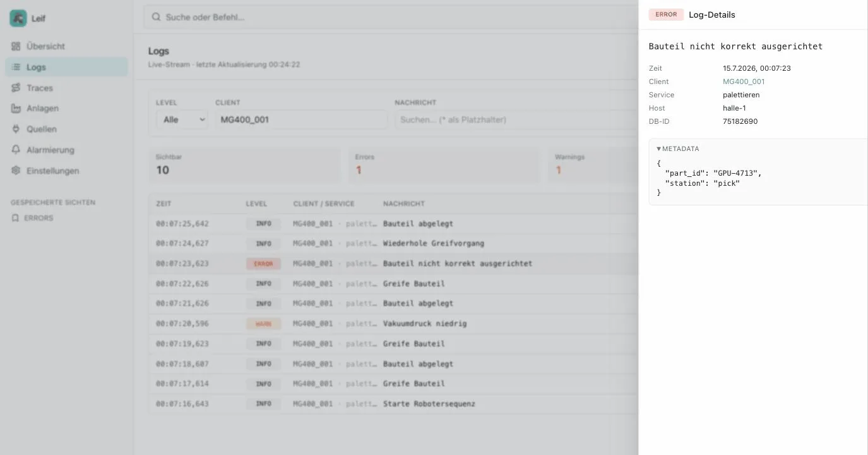
Task: Click timestamp 00:07:19,623
Action: [182, 344]
